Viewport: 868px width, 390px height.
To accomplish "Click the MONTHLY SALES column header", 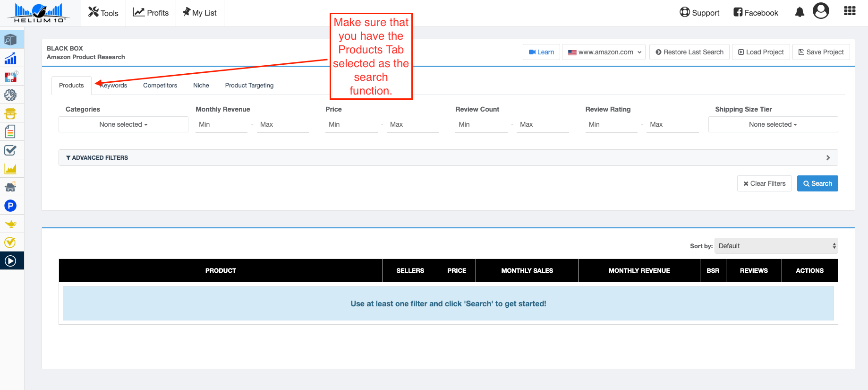I will [527, 270].
